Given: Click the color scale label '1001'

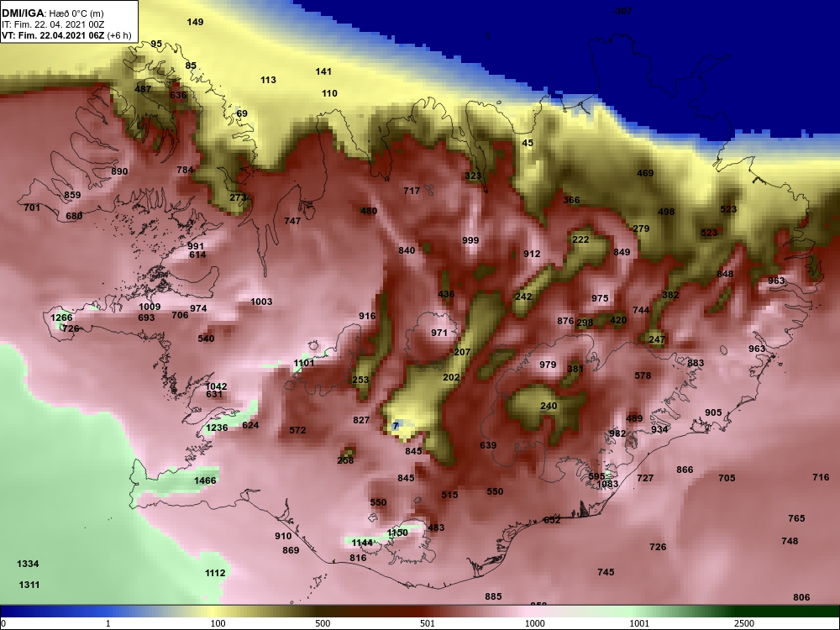Looking at the screenshot, I should [x=639, y=623].
